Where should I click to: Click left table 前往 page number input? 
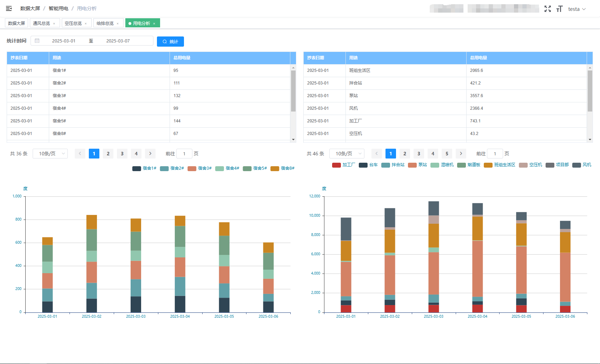[x=184, y=154]
